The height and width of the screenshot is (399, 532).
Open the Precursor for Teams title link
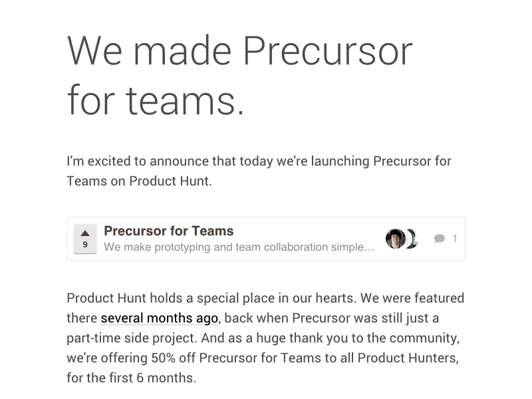169,231
